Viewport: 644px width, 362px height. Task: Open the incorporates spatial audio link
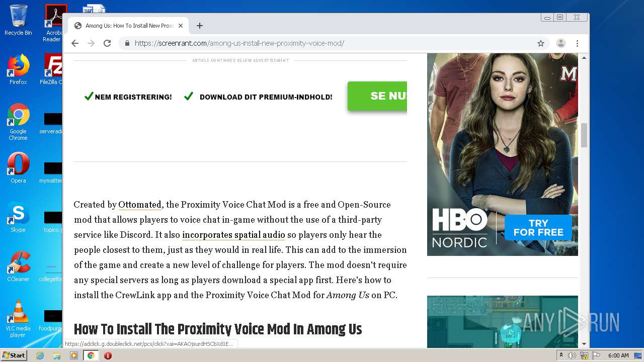233,235
